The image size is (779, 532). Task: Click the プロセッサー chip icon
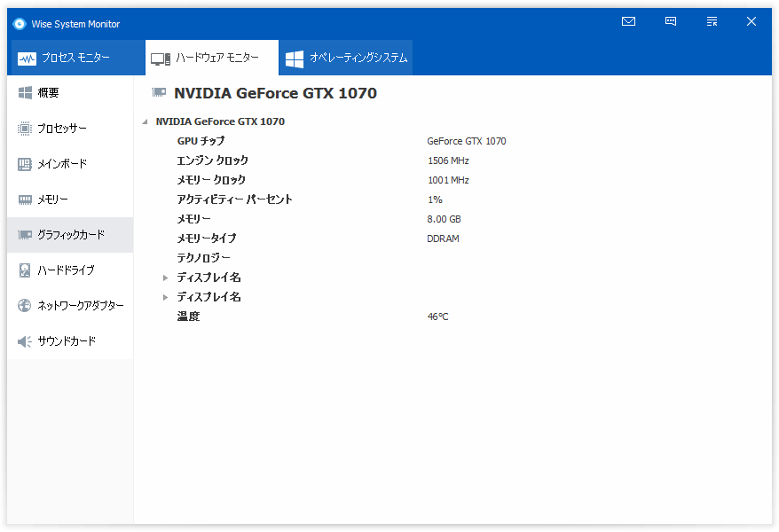[24, 129]
